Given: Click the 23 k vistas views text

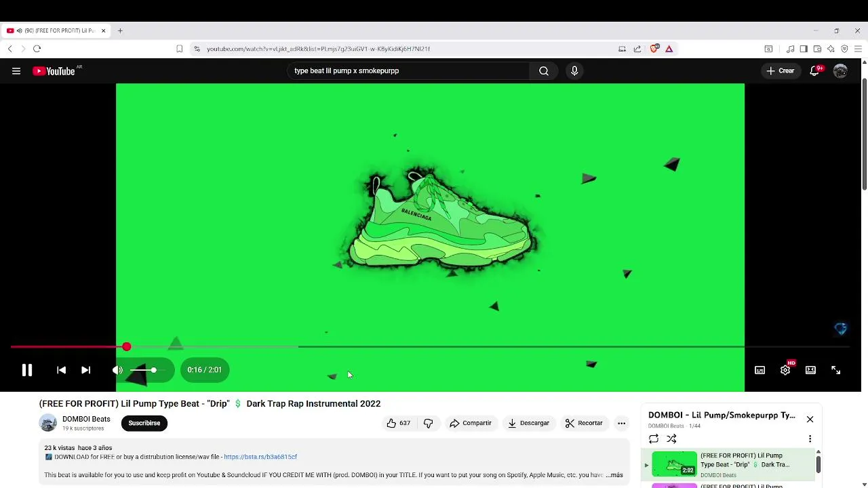Looking at the screenshot, I should tap(60, 448).
